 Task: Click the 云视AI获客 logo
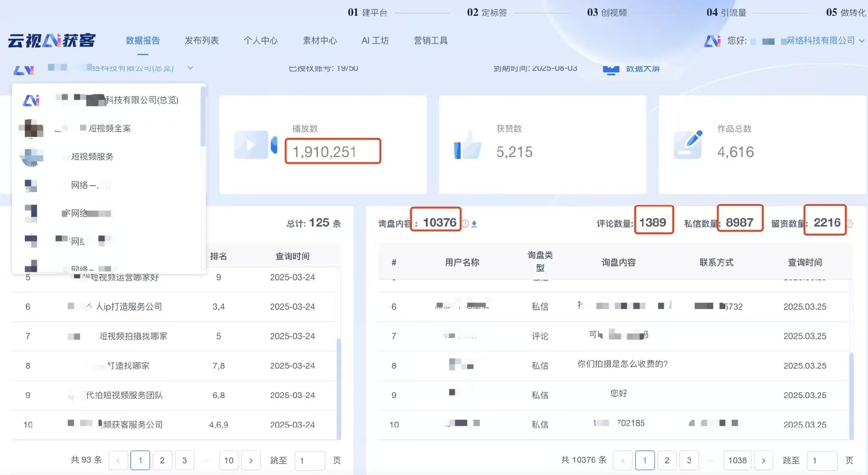[52, 41]
